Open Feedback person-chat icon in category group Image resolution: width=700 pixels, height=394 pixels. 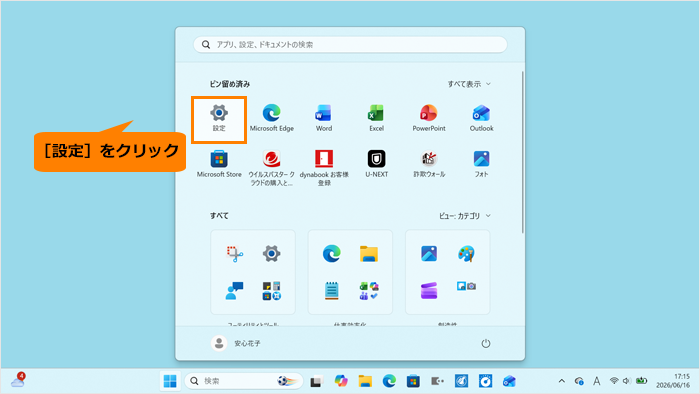pyautogui.click(x=234, y=290)
